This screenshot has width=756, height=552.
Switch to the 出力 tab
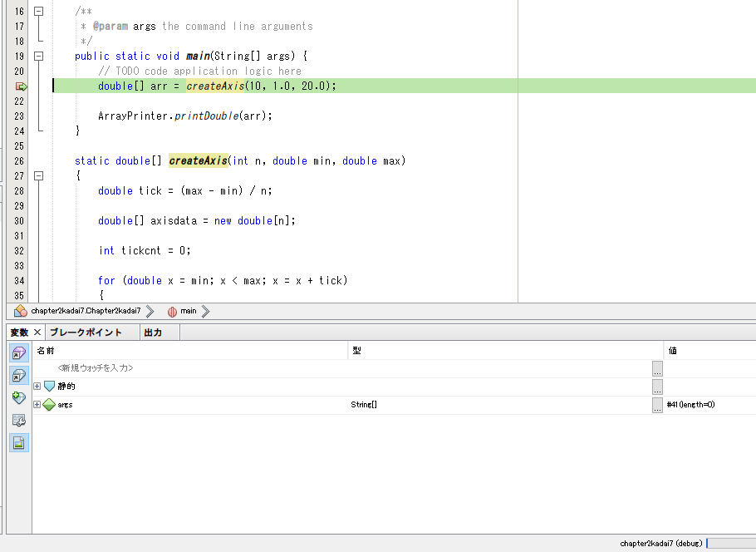click(x=153, y=333)
